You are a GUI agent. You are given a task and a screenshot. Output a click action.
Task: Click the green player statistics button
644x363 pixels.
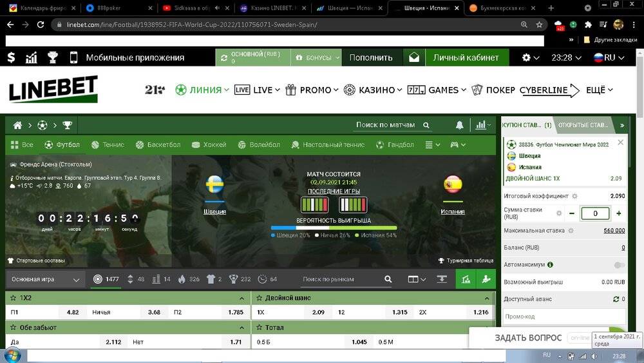[486, 279]
